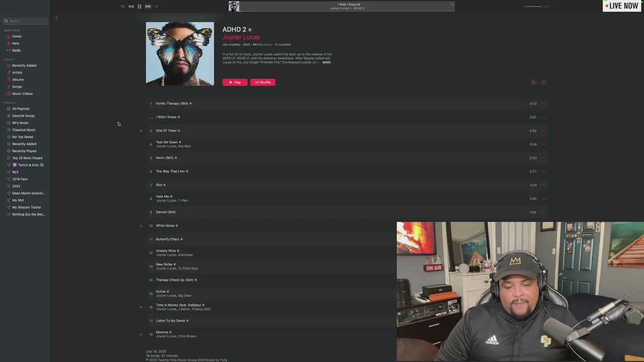Open Songs in the Library

click(17, 86)
